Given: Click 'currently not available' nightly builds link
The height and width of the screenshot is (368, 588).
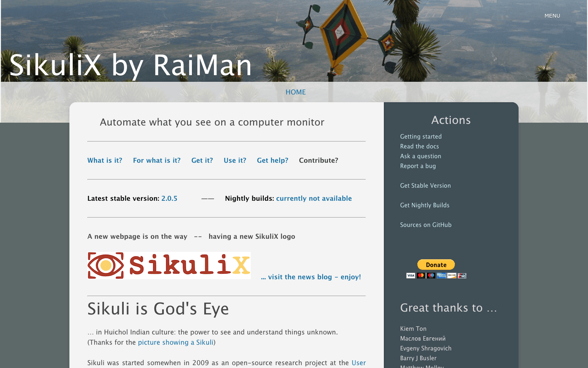Looking at the screenshot, I should click(314, 198).
